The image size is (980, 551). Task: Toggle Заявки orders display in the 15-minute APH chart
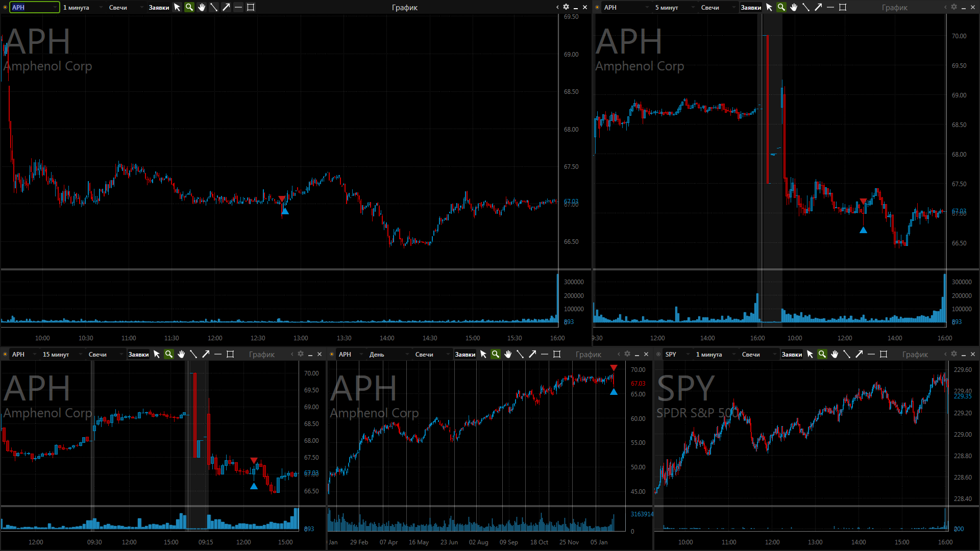138,354
